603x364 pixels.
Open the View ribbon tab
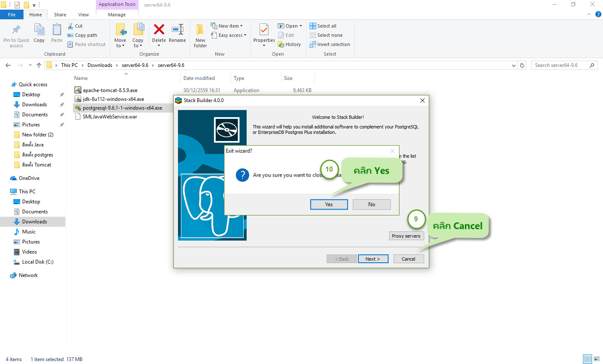click(84, 15)
